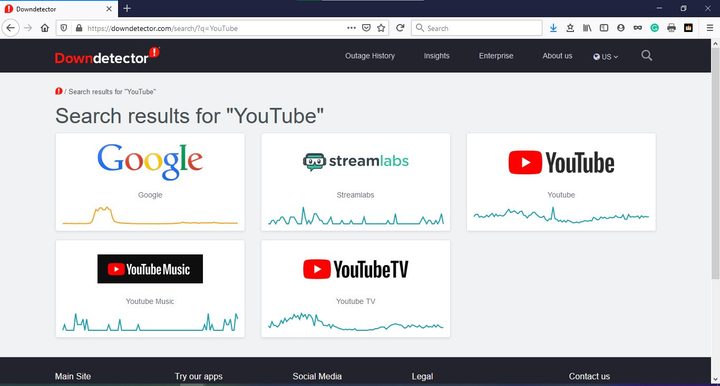Open the Youtube Music result card
This screenshot has width=720, height=386.
pyautogui.click(x=150, y=289)
